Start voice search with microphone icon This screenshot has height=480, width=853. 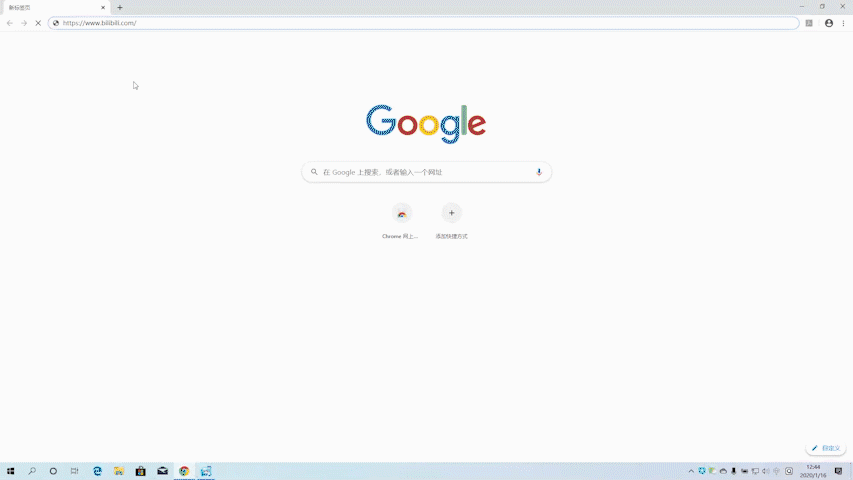click(539, 172)
